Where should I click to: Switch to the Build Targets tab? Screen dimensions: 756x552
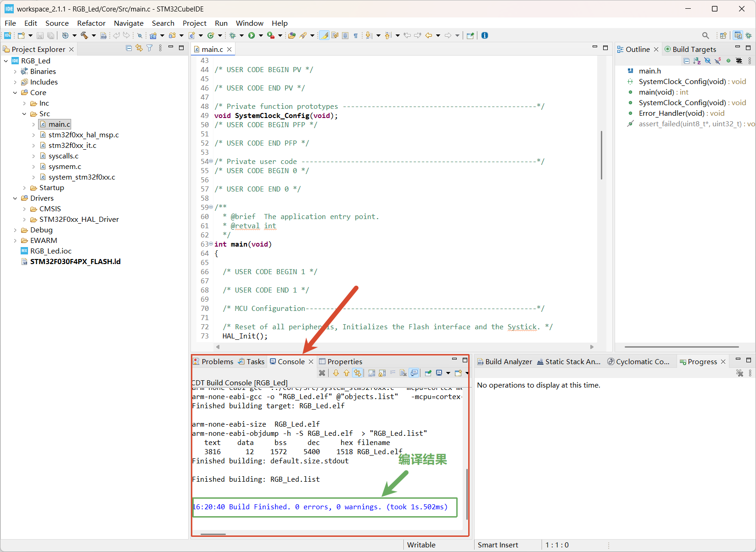pos(690,49)
